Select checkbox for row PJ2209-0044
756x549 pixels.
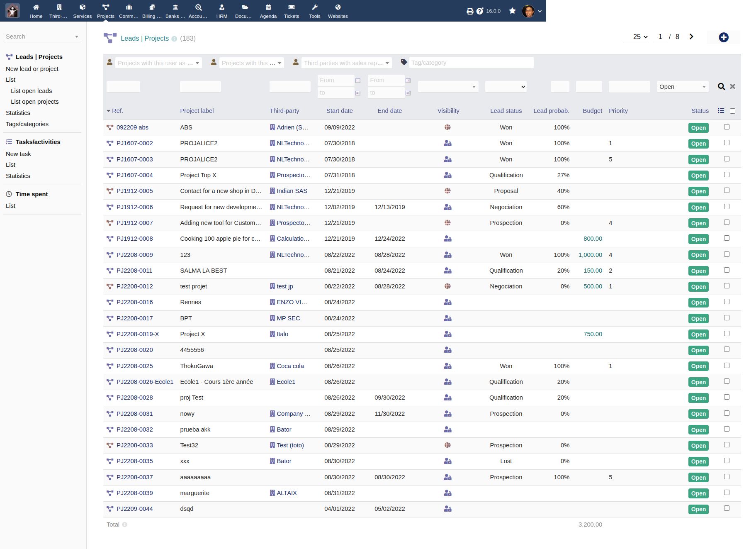coord(727,508)
